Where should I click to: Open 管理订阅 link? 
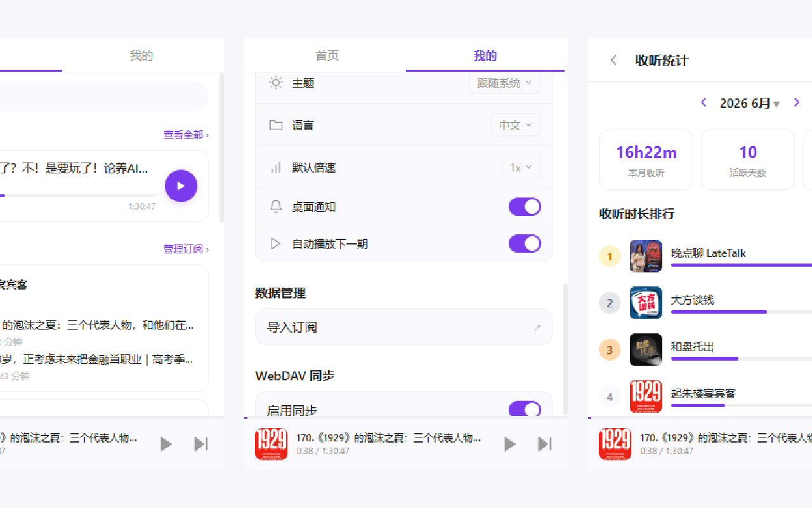pos(186,249)
